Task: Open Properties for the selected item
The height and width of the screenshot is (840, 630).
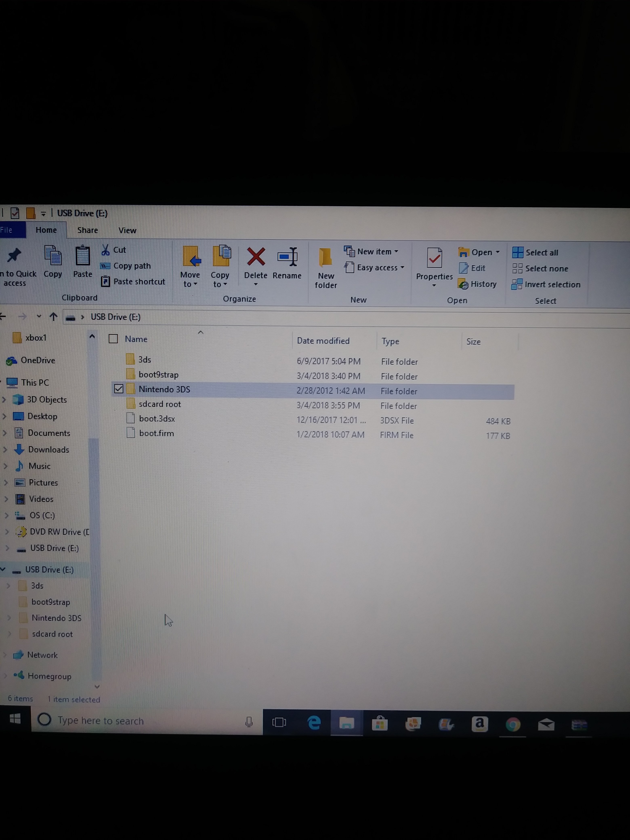Action: click(434, 267)
